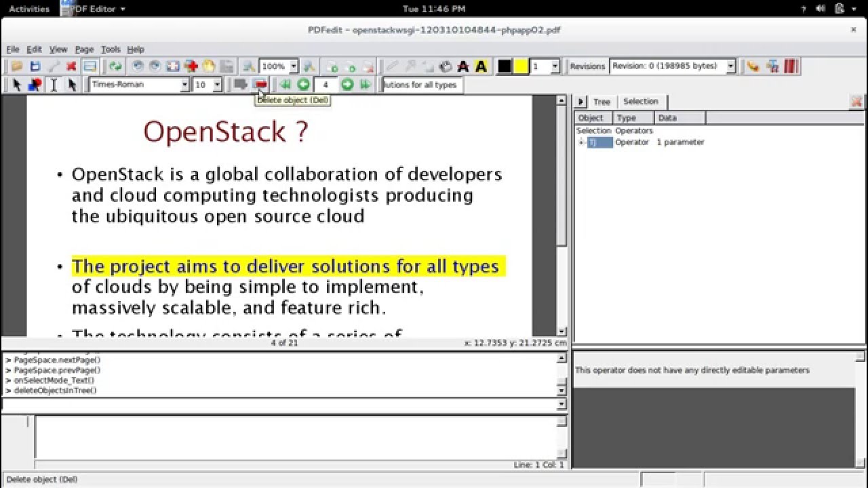Switch to the Selection tab

tap(641, 102)
